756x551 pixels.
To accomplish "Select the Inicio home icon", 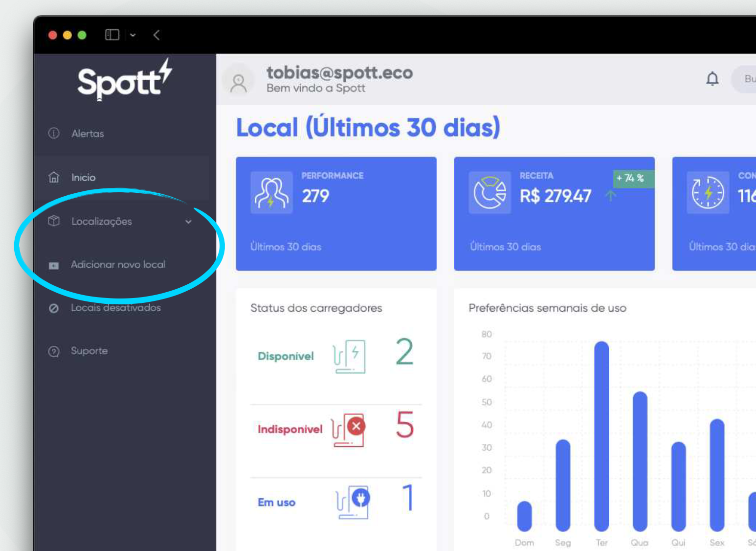I will pos(54,177).
